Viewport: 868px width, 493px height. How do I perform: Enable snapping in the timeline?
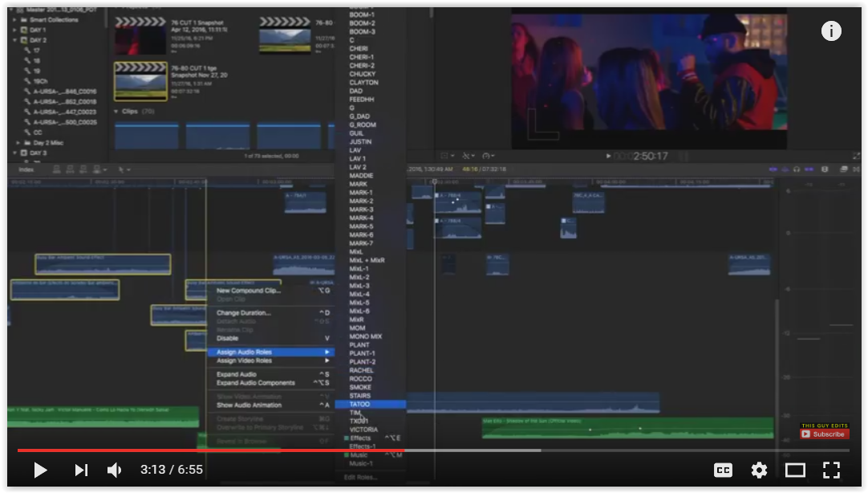(x=809, y=169)
